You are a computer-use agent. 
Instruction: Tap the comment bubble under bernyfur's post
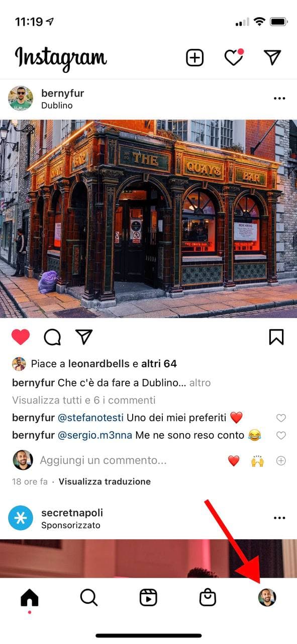point(52,337)
